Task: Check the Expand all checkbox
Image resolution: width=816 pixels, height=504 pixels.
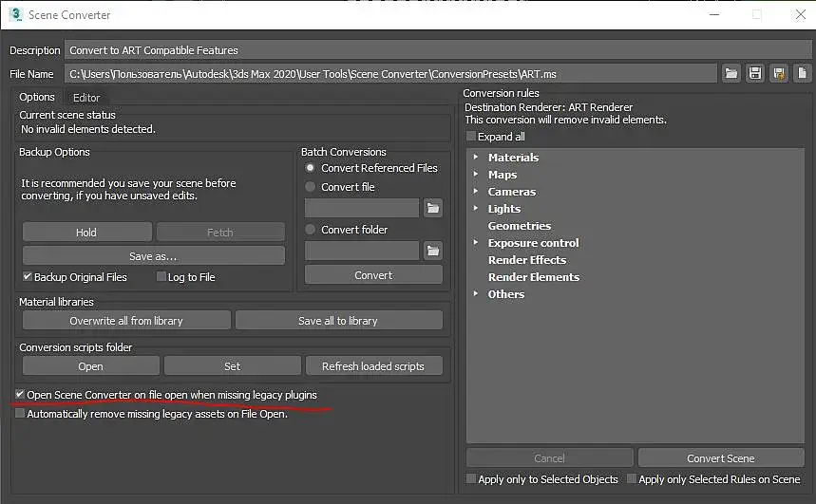Action: click(471, 137)
